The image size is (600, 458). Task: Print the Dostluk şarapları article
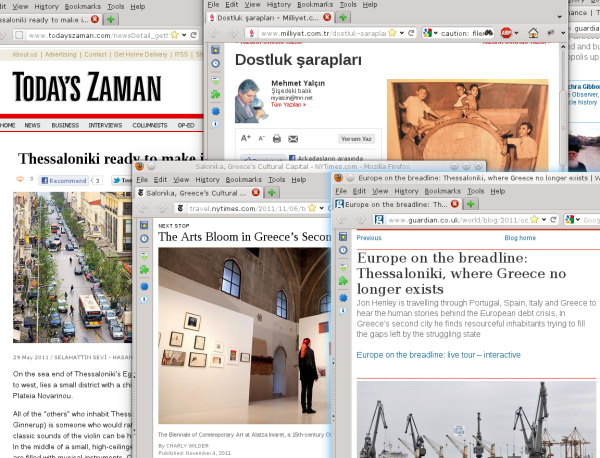[276, 138]
